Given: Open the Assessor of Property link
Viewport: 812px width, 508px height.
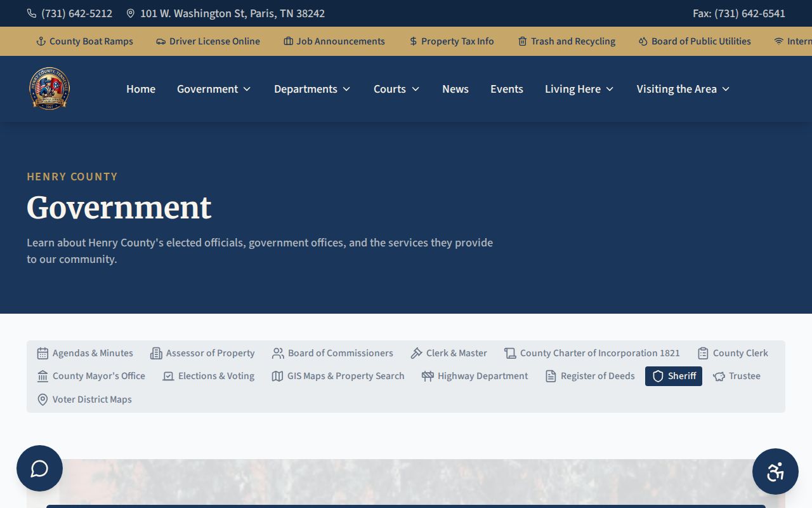Looking at the screenshot, I should (202, 353).
